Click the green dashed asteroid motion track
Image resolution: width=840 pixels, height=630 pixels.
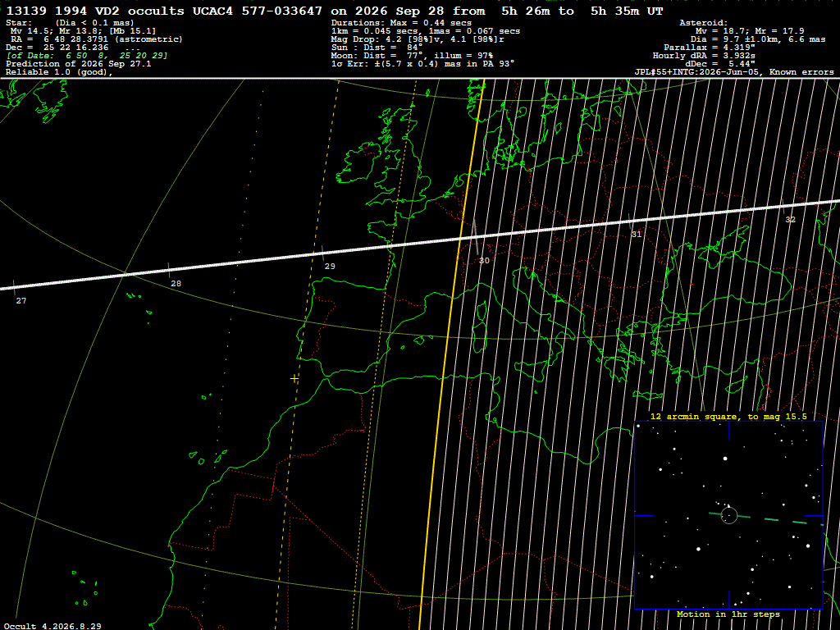pyautogui.click(x=766, y=518)
